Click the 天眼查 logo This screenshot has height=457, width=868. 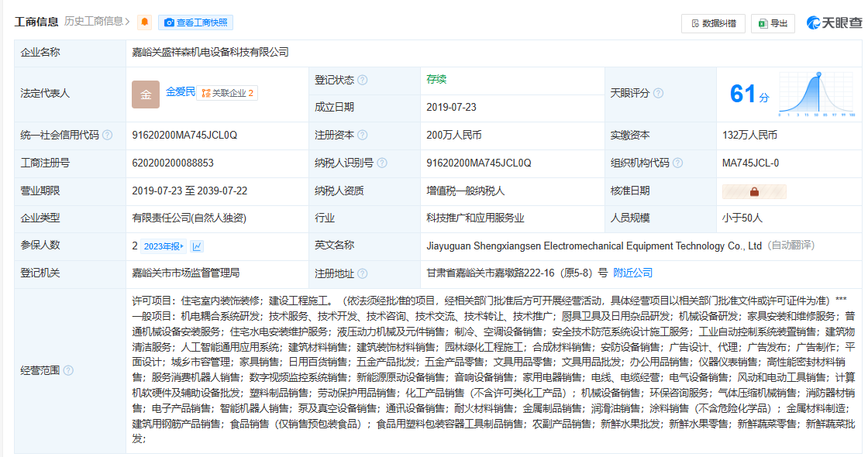coord(835,22)
